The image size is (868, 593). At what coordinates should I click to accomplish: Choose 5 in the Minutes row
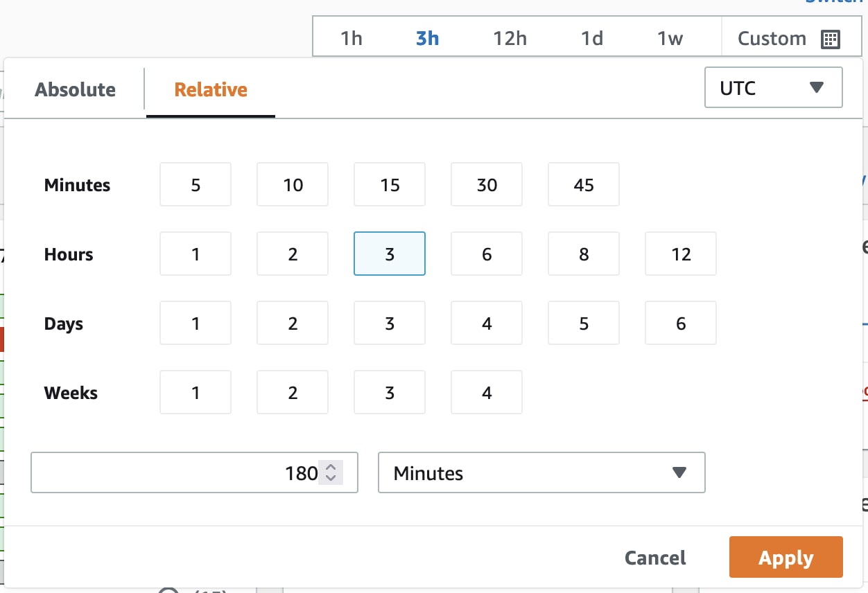click(x=195, y=185)
